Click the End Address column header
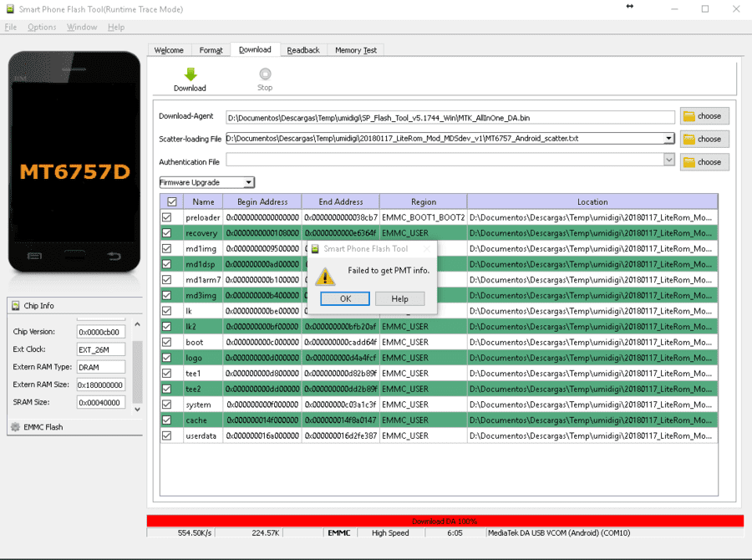This screenshot has width=752, height=560. 341,201
